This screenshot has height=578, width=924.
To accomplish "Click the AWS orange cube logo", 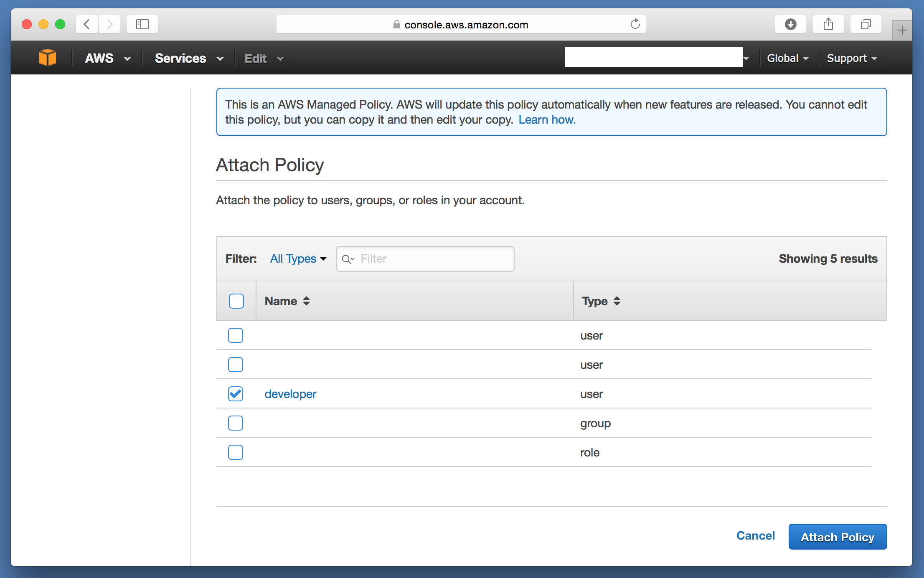I will pyautogui.click(x=47, y=58).
